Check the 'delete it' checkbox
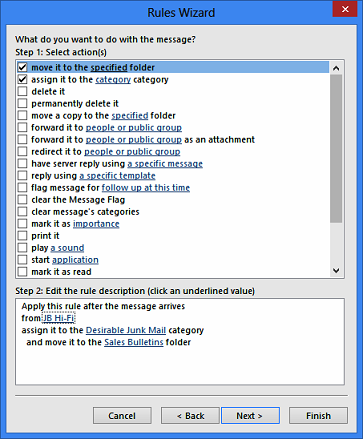The height and width of the screenshot is (439, 363). [22, 91]
